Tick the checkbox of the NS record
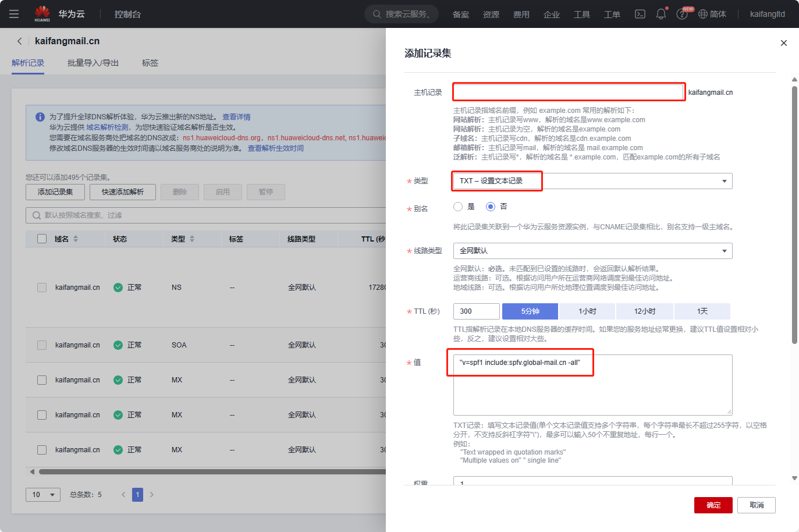This screenshot has height=532, width=799. point(42,288)
